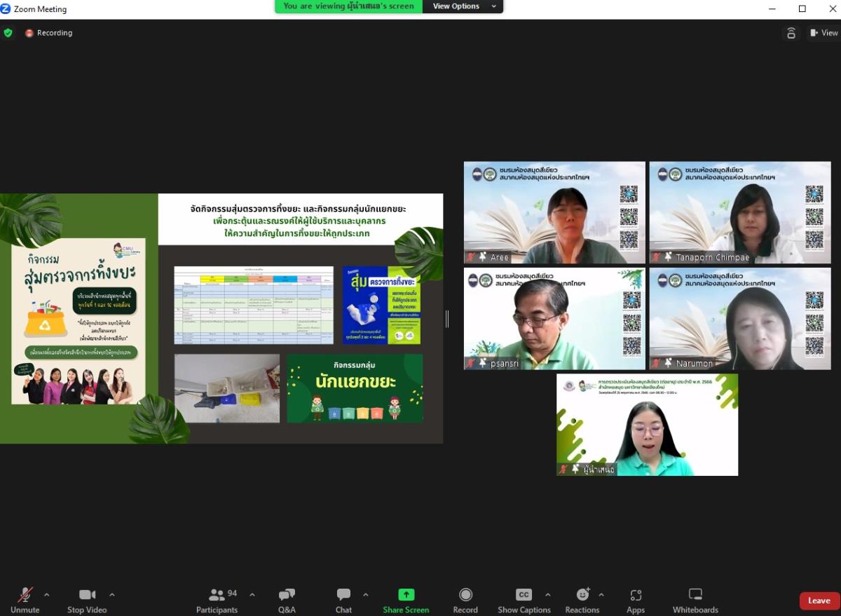Stop Video camera
841x616 pixels.
(87, 600)
